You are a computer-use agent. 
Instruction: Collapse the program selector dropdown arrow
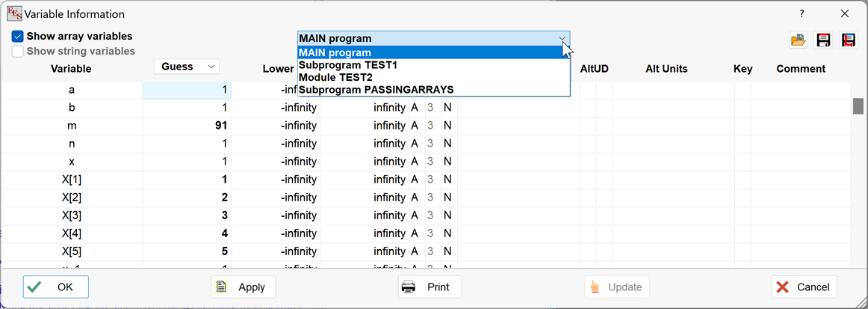(562, 39)
